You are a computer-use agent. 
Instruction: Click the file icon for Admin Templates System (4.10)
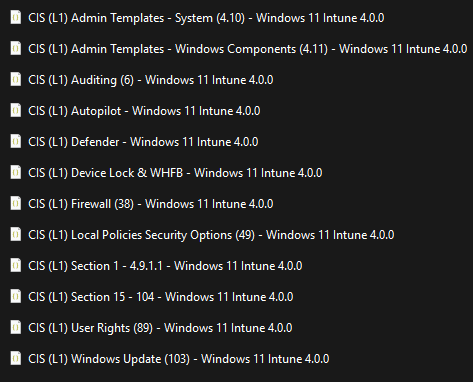[15, 18]
